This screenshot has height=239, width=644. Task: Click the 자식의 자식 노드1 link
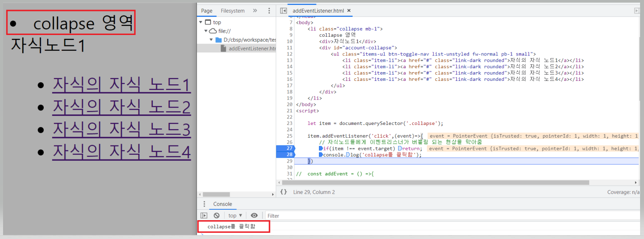(x=122, y=86)
